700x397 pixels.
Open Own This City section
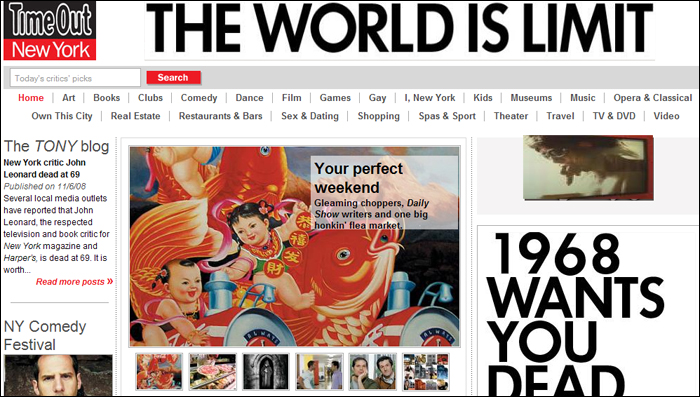(x=62, y=116)
